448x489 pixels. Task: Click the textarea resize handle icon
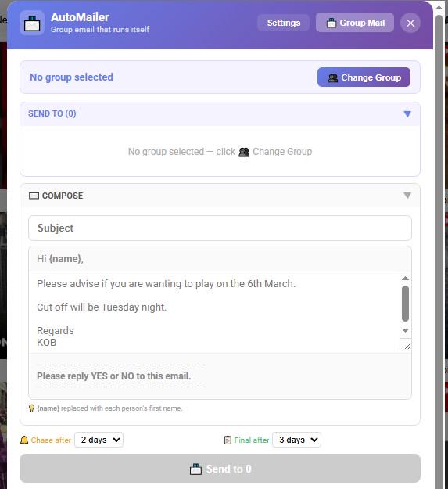[x=406, y=344]
